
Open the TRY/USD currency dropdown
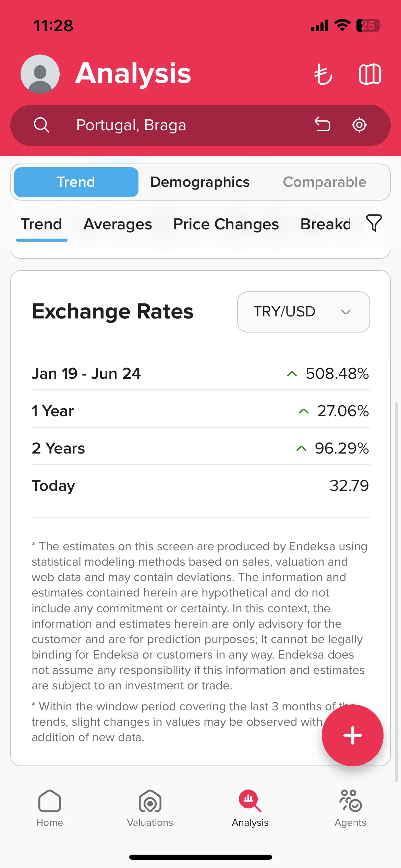[303, 312]
